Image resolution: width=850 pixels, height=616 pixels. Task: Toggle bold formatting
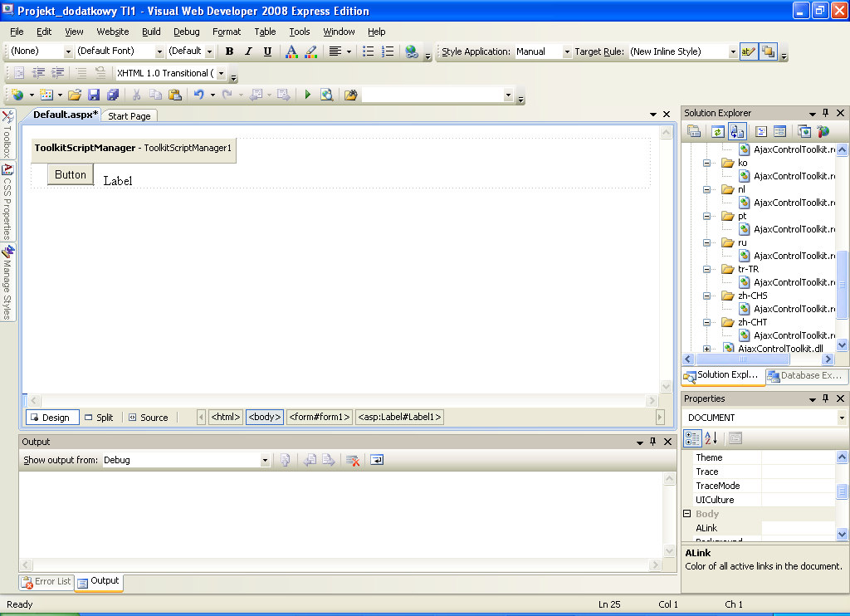[229, 51]
